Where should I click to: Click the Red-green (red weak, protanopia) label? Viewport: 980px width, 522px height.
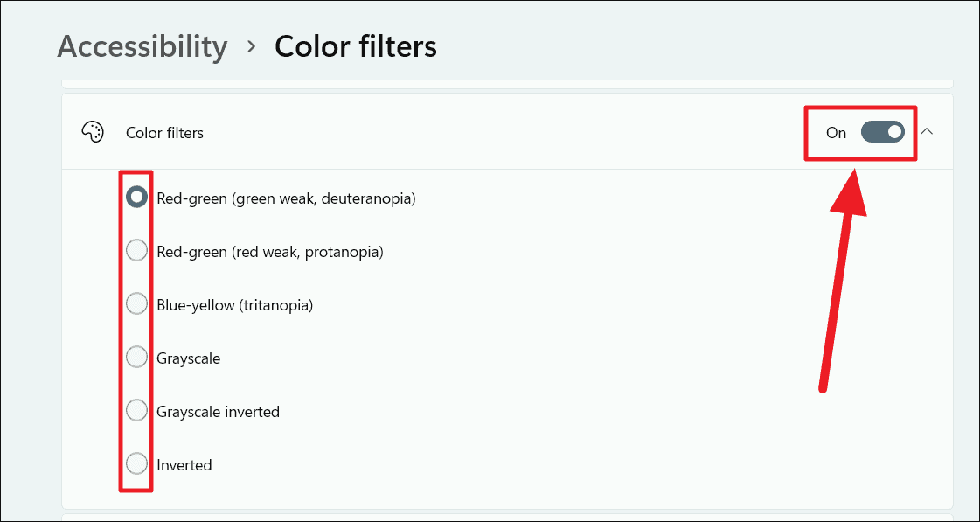[271, 251]
